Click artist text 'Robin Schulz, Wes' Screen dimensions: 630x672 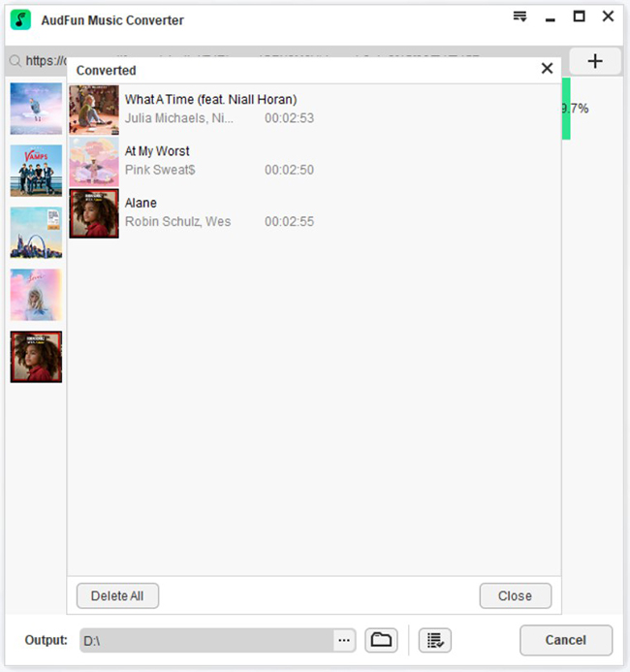tap(177, 221)
